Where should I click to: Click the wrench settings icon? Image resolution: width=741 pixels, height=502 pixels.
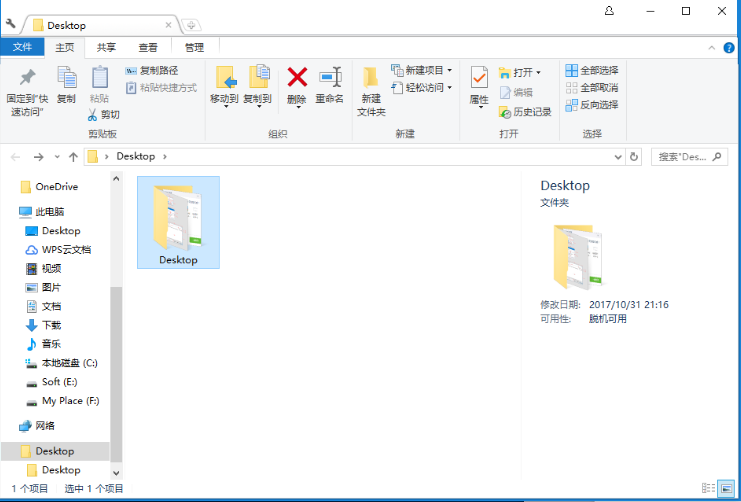tap(11, 24)
